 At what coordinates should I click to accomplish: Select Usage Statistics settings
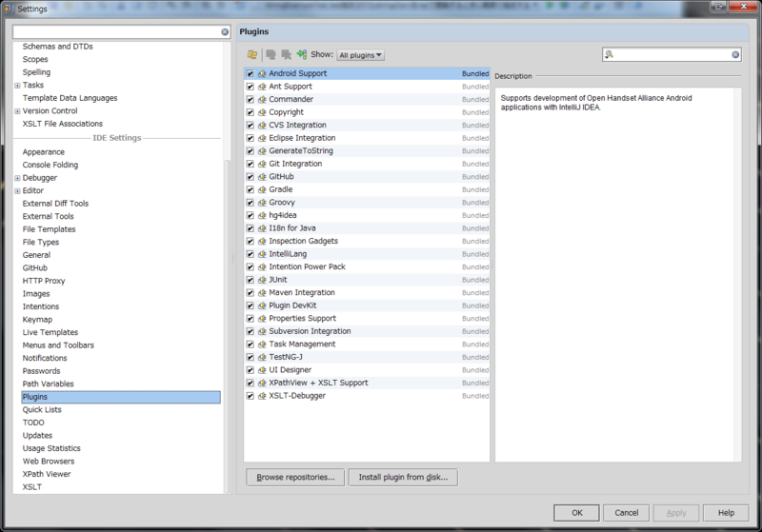51,448
